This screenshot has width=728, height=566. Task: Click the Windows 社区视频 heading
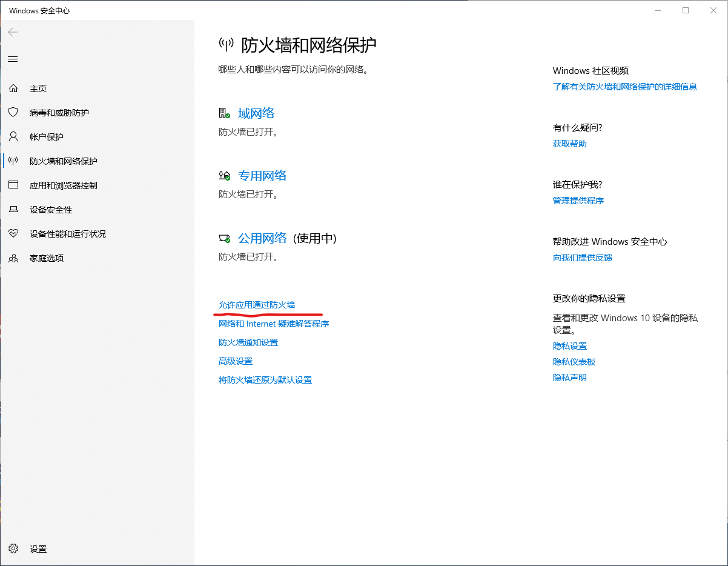[591, 70]
